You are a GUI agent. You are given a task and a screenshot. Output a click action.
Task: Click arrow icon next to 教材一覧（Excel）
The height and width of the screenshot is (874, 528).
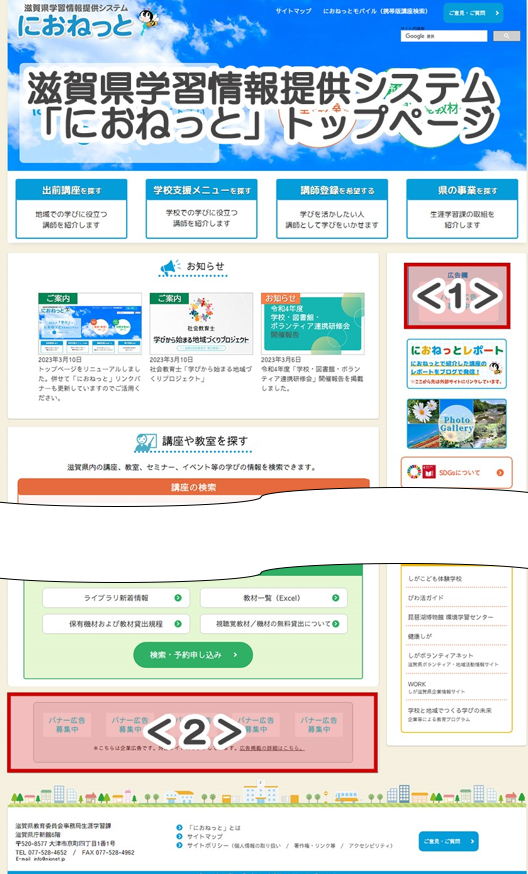pyautogui.click(x=335, y=598)
